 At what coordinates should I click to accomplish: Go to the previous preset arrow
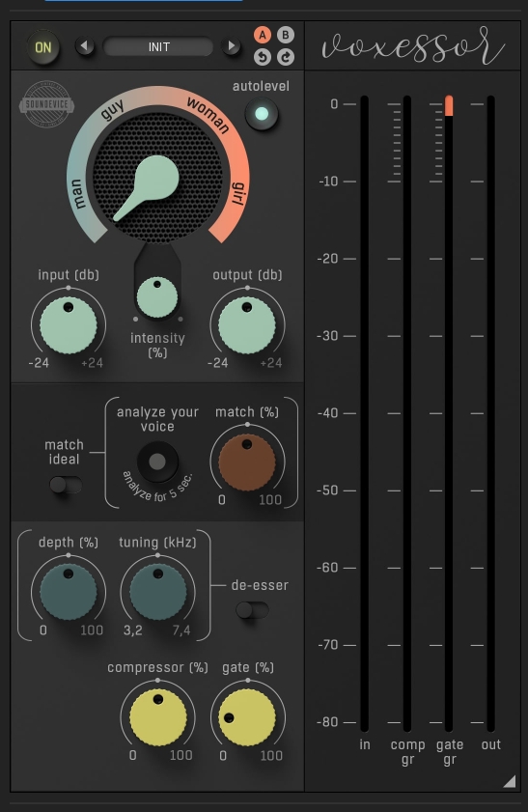[x=85, y=46]
